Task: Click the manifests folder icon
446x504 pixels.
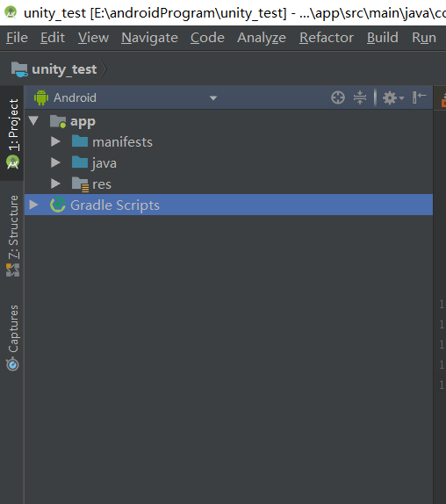Action: tap(80, 141)
